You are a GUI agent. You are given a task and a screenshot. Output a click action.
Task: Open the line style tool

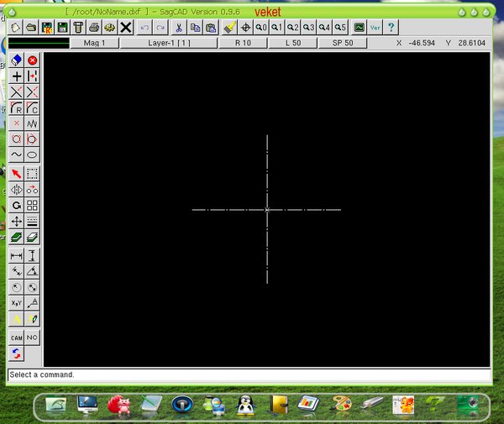tap(32, 222)
